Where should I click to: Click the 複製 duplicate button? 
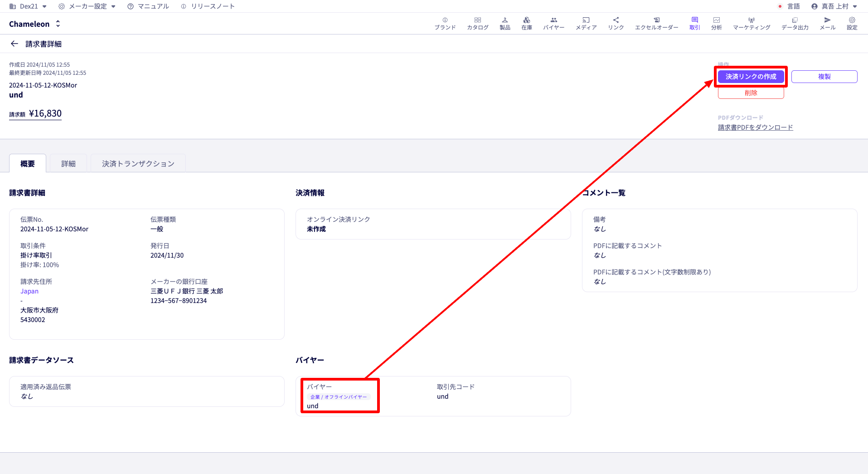(824, 77)
